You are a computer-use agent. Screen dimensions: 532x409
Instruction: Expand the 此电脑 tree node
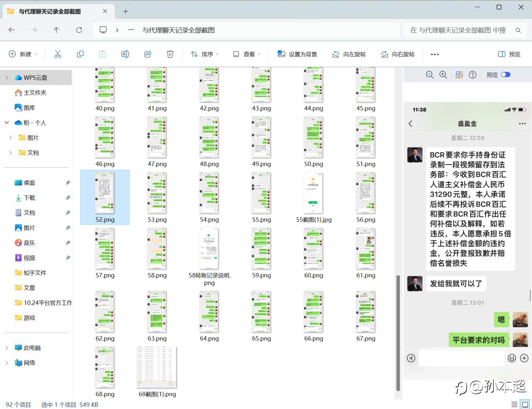pos(7,347)
